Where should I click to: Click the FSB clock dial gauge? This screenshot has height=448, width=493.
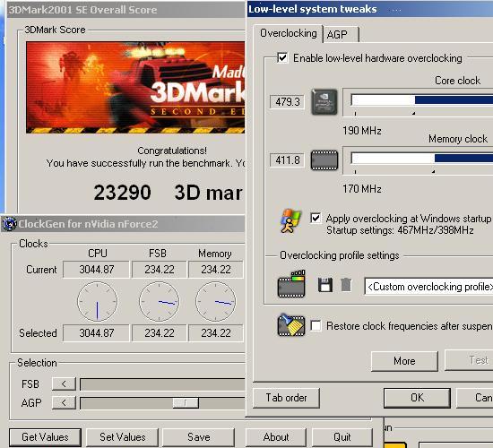click(159, 301)
